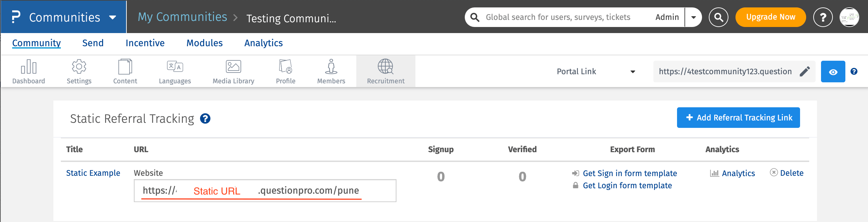Click the Upgrade Now button
This screenshot has width=868, height=222.
pos(771,17)
